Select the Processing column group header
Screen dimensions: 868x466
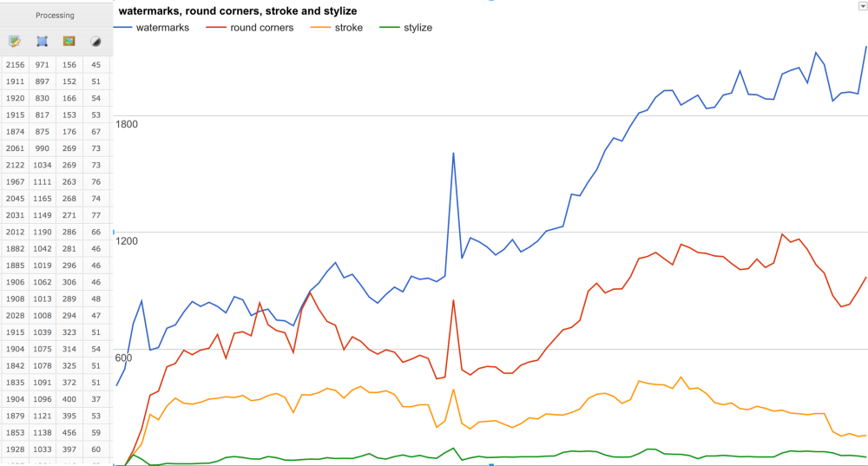tap(56, 16)
